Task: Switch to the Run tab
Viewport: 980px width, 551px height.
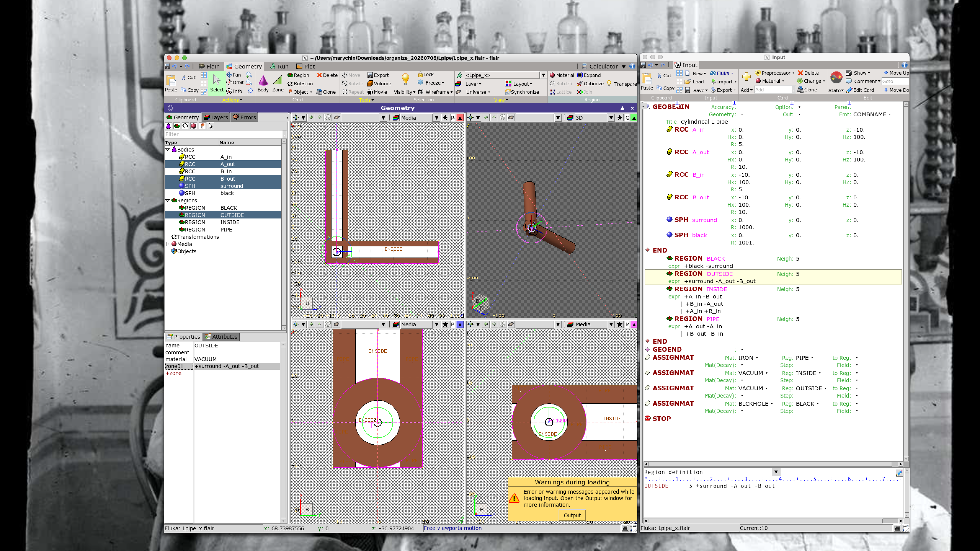Action: point(279,67)
